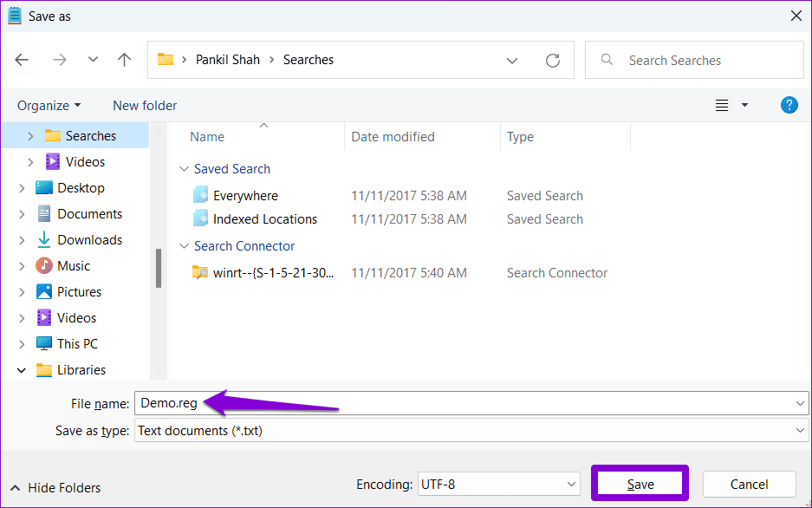This screenshot has width=812, height=508.
Task: Collapse the Saved Search group
Action: pos(184,169)
